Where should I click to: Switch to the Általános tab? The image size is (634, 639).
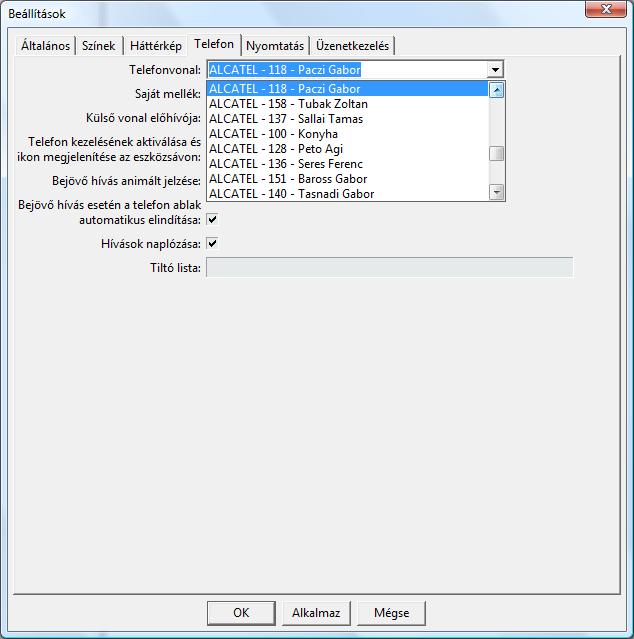click(x=45, y=46)
